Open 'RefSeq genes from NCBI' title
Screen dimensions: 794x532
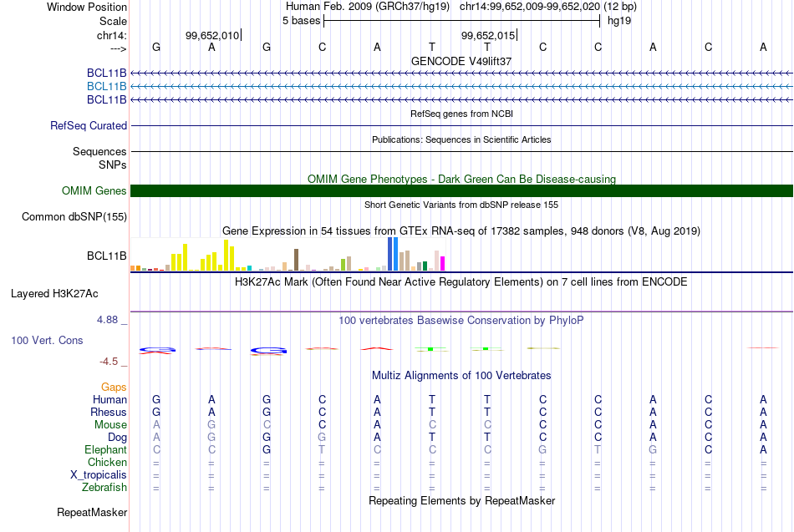(x=461, y=114)
